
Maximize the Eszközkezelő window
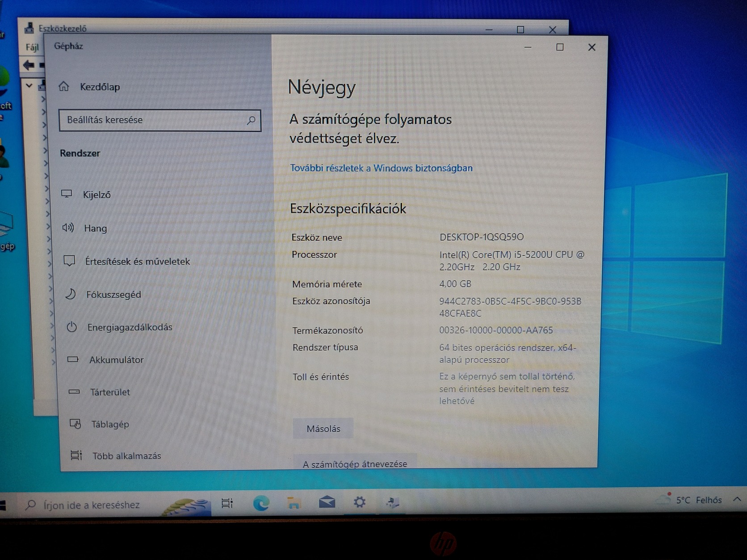coord(520,29)
